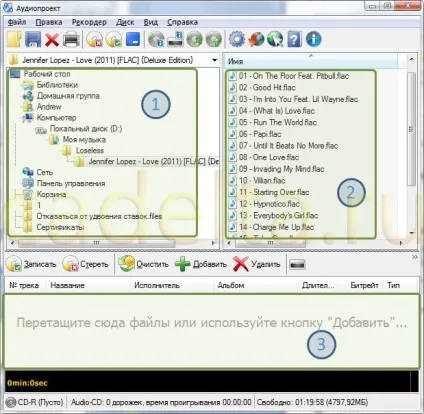Screen dimensions: 424x414
Task: Open the Справка menu
Action: 182,22
